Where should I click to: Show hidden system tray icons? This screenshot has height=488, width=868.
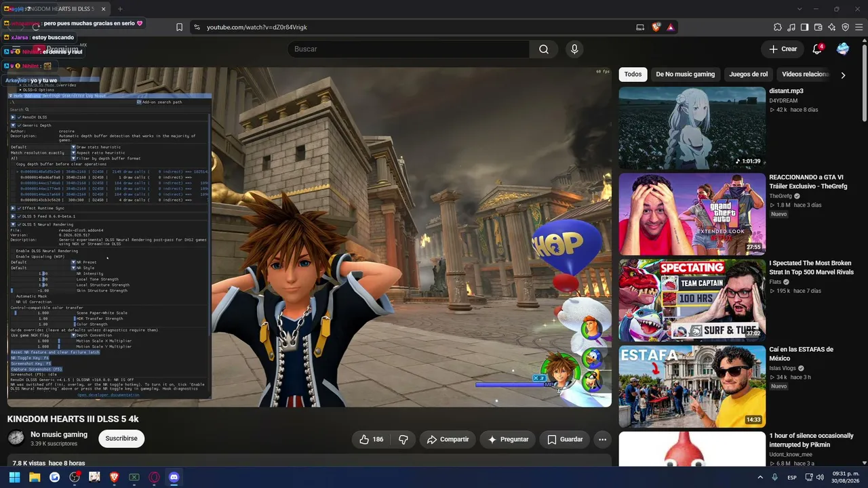coord(760,477)
